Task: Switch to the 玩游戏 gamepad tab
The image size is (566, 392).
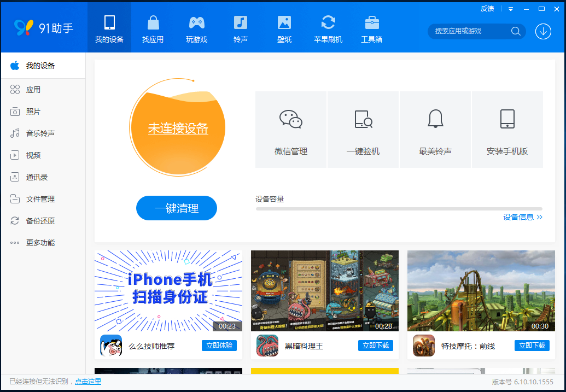Action: pyautogui.click(x=197, y=28)
